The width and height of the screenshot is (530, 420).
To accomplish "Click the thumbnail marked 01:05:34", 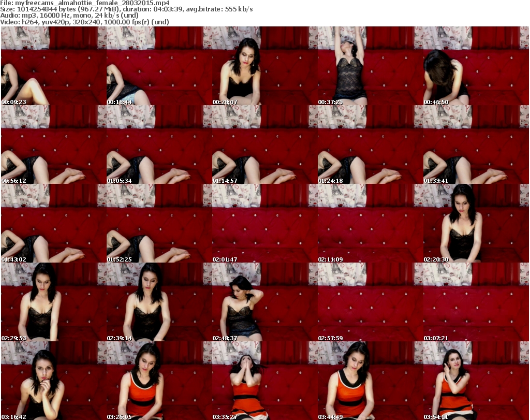I will (x=159, y=144).
